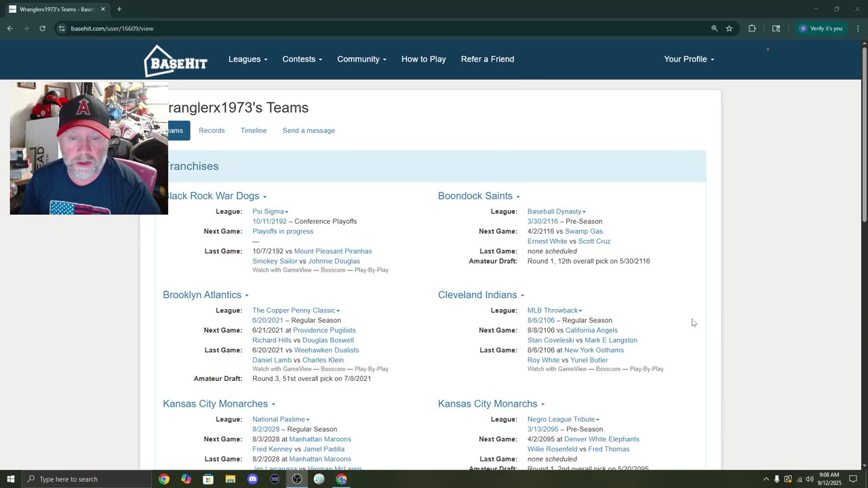Click the microphone tray icon
The width and height of the screenshot is (868, 488).
(777, 479)
